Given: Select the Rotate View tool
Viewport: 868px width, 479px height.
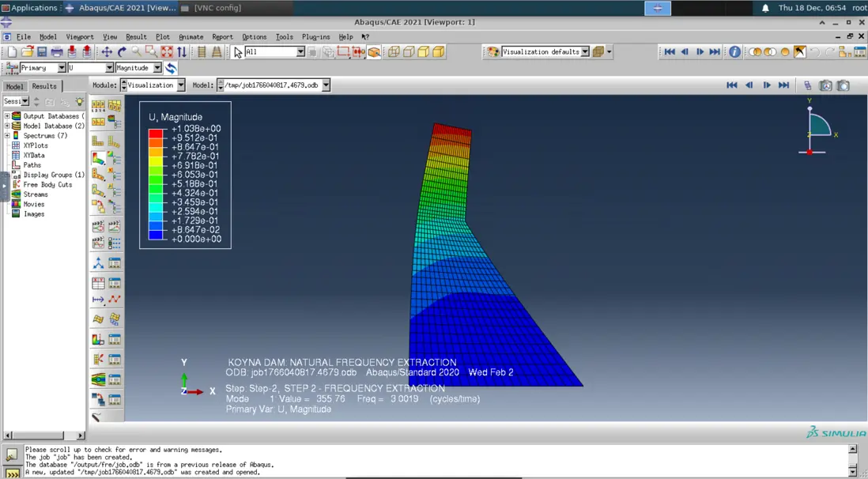Looking at the screenshot, I should click(122, 52).
